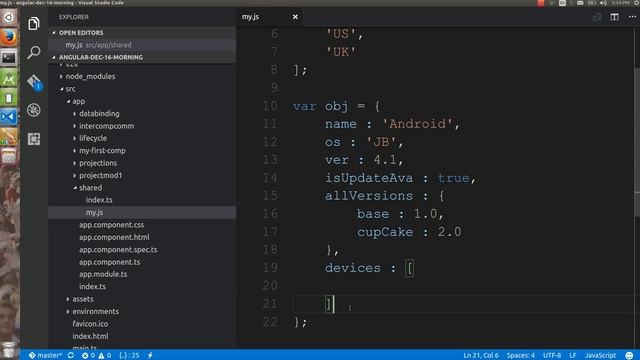640x360 pixels.
Task: Open the Search view in activity bar
Action: pyautogui.click(x=34, y=52)
